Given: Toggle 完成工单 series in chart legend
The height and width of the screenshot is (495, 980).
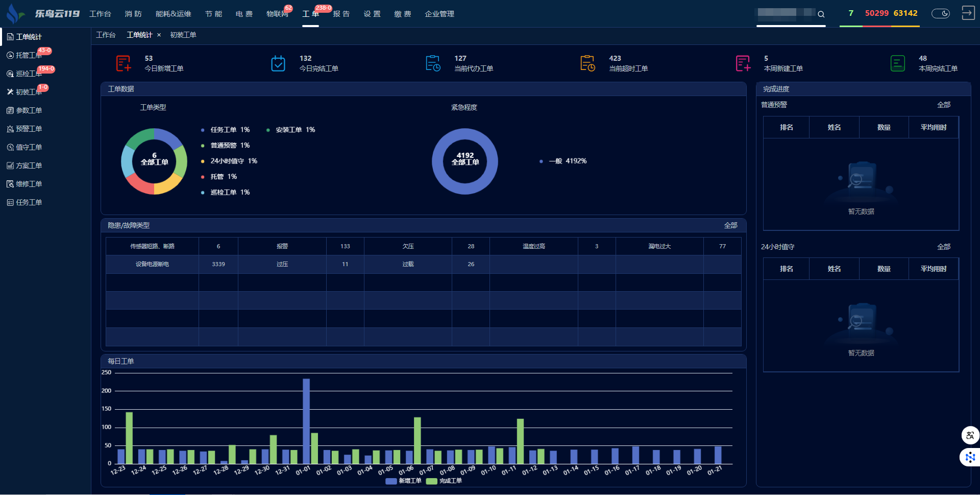Looking at the screenshot, I should point(444,481).
